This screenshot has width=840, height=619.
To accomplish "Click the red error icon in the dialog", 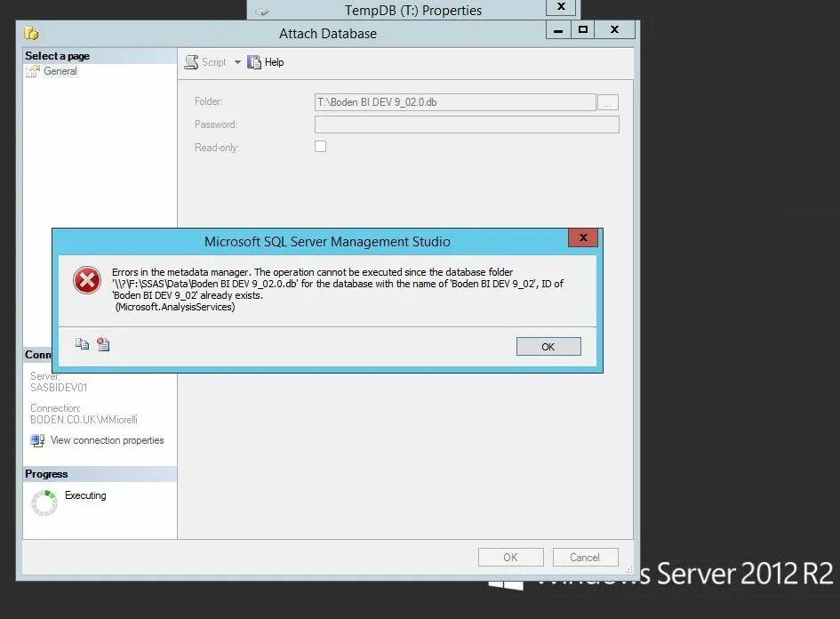I will tap(86, 279).
